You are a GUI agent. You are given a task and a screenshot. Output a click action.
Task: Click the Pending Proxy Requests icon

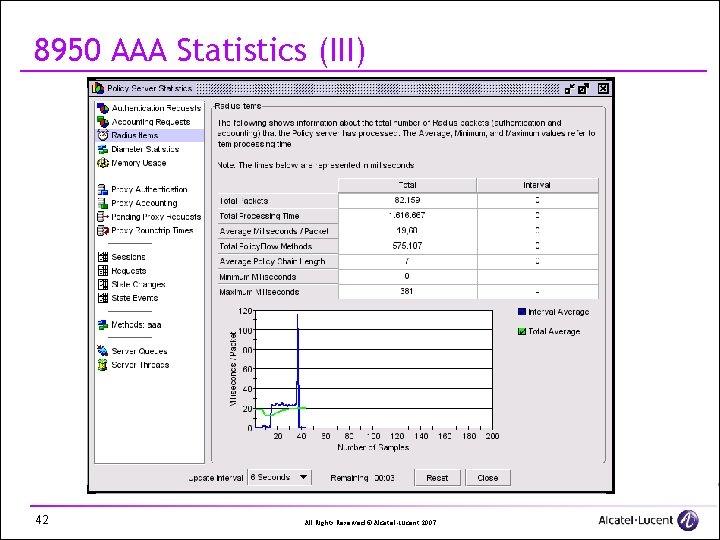pyautogui.click(x=103, y=217)
